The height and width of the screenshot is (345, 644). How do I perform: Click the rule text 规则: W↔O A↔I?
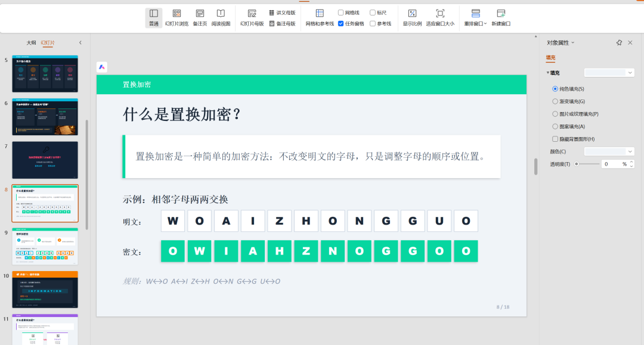click(202, 281)
